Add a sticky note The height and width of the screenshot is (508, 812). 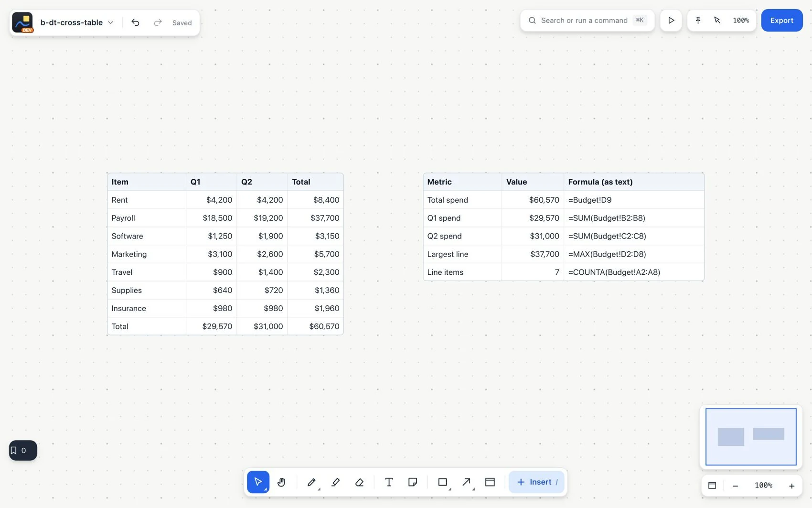[x=413, y=482]
